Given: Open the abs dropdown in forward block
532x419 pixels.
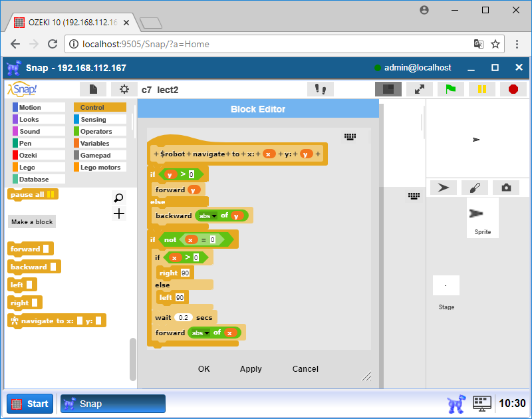Looking at the screenshot, I should coord(201,333).
